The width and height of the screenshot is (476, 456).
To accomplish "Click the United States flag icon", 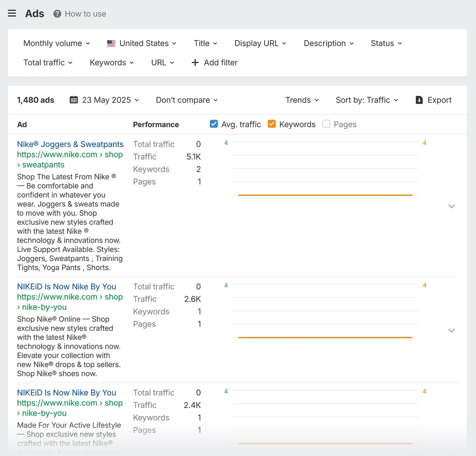I will [111, 43].
